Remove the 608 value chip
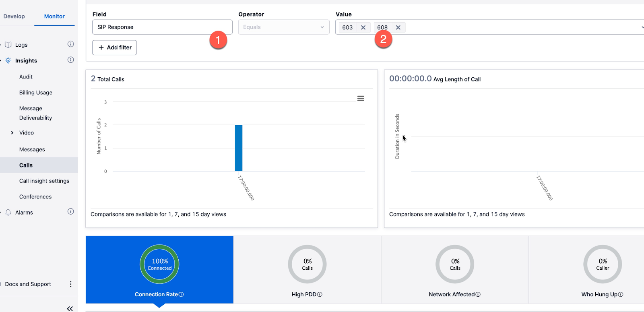644x312 pixels. (x=398, y=27)
